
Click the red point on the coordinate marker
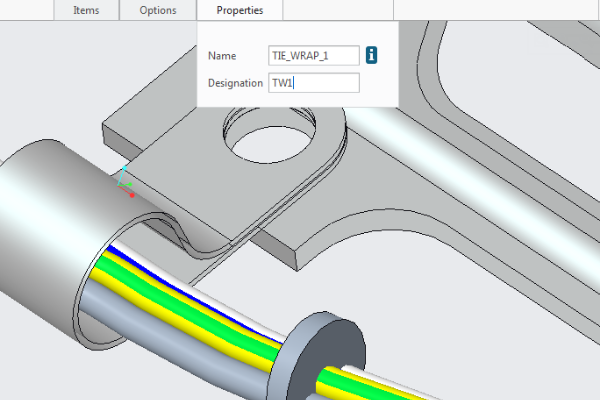pos(131,195)
